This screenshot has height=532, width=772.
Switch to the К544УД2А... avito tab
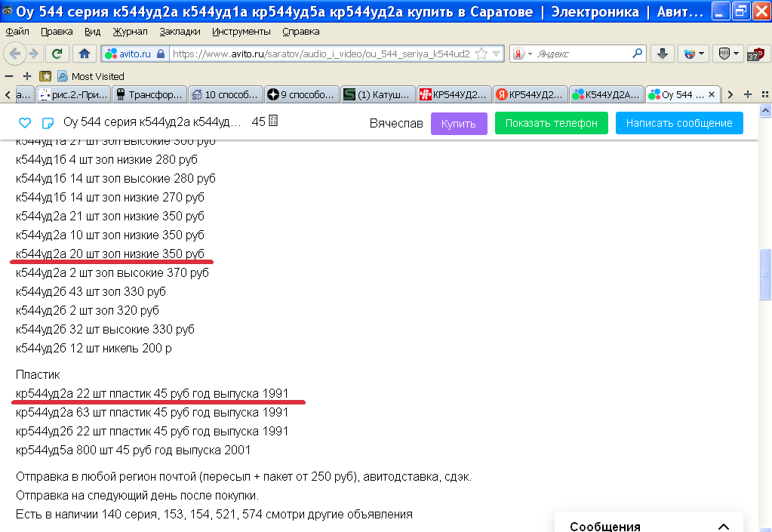[x=607, y=94]
